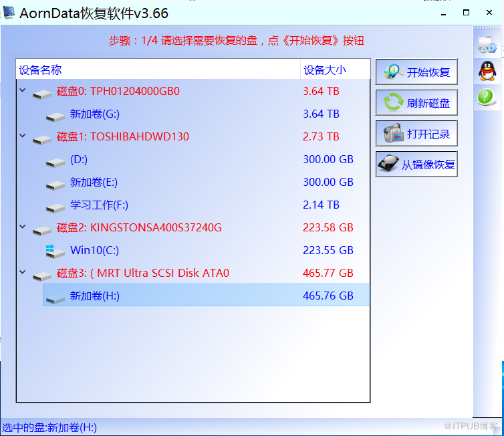Screen dimensions: 504x436
Task: Click the drive icon beside (D:)
Action: [55, 162]
